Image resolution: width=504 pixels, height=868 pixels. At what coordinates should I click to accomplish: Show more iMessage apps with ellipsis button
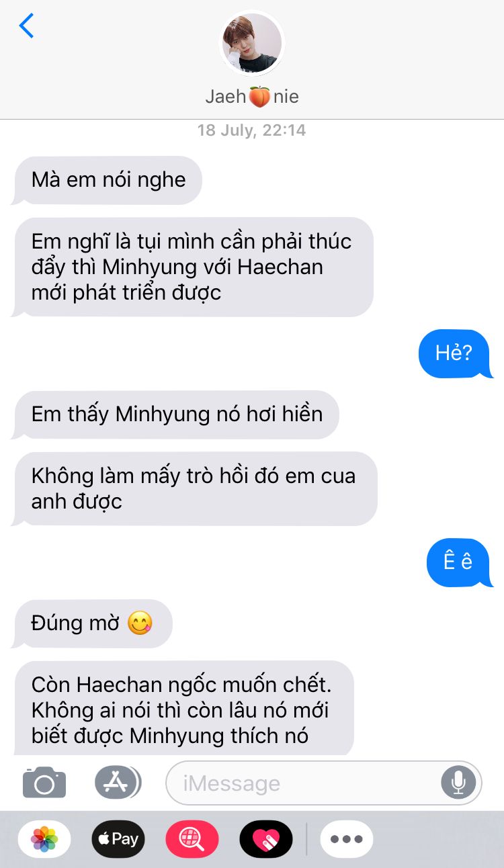pyautogui.click(x=347, y=839)
